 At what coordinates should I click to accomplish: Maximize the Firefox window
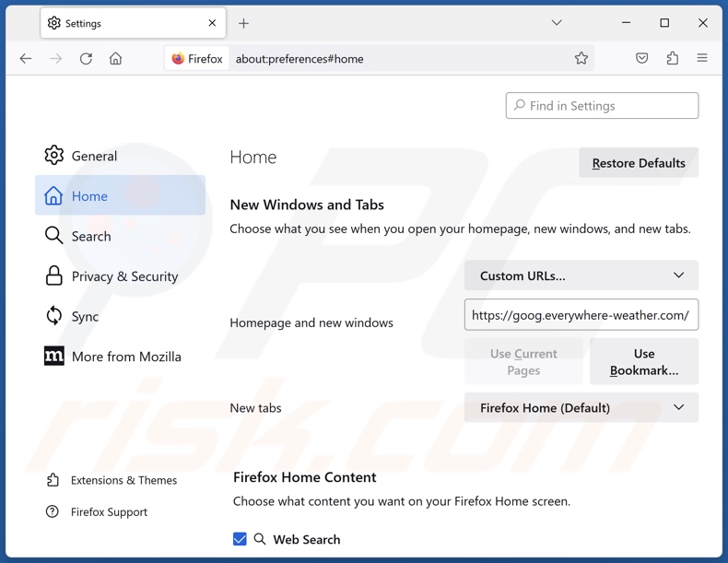[x=664, y=23]
